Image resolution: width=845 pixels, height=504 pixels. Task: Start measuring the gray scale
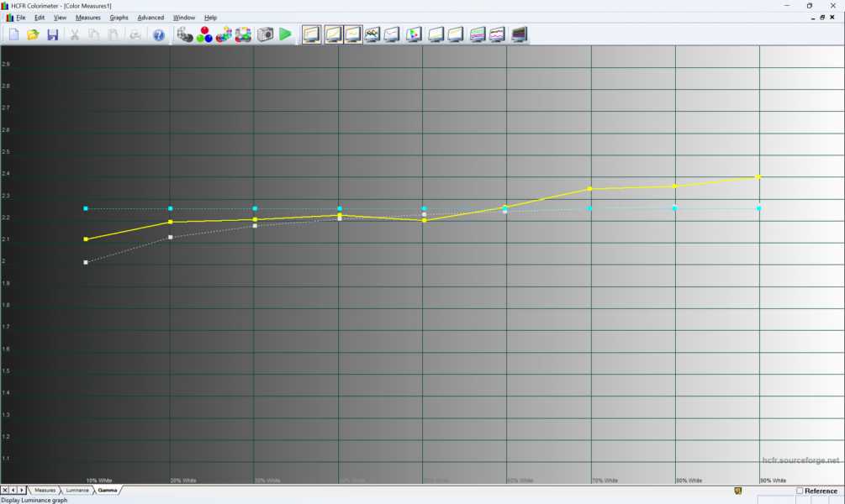184,34
